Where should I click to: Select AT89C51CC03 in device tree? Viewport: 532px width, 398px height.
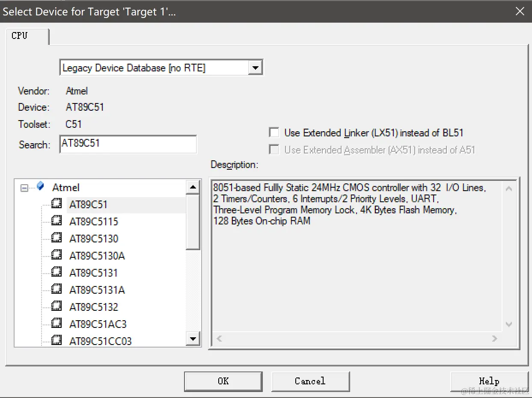[x=101, y=341]
